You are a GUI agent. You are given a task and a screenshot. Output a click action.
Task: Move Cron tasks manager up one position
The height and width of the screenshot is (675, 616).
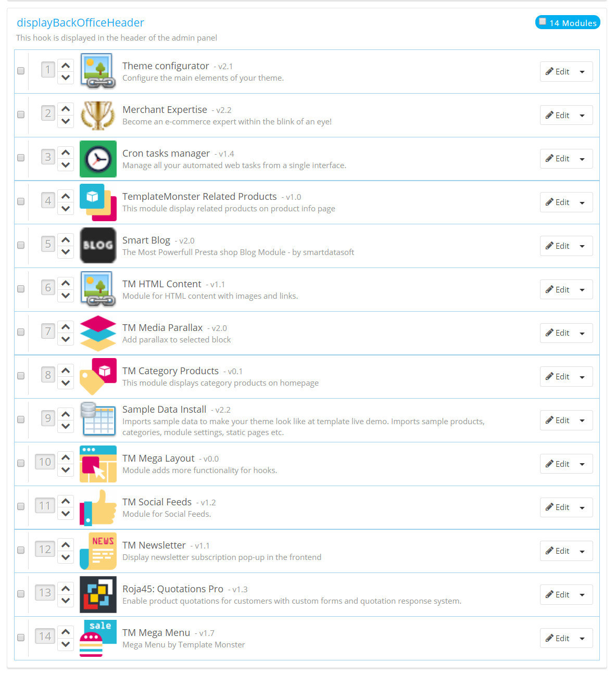(66, 153)
